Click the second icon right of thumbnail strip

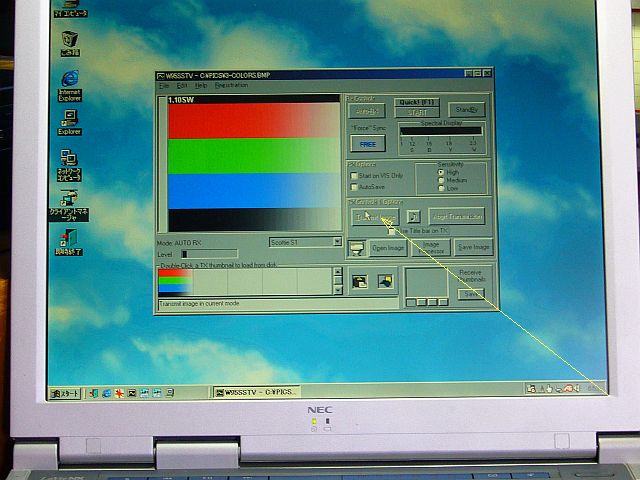tap(384, 282)
